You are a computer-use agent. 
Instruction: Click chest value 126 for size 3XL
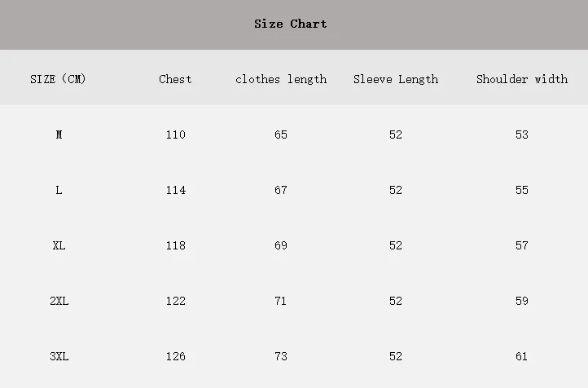[175, 356]
